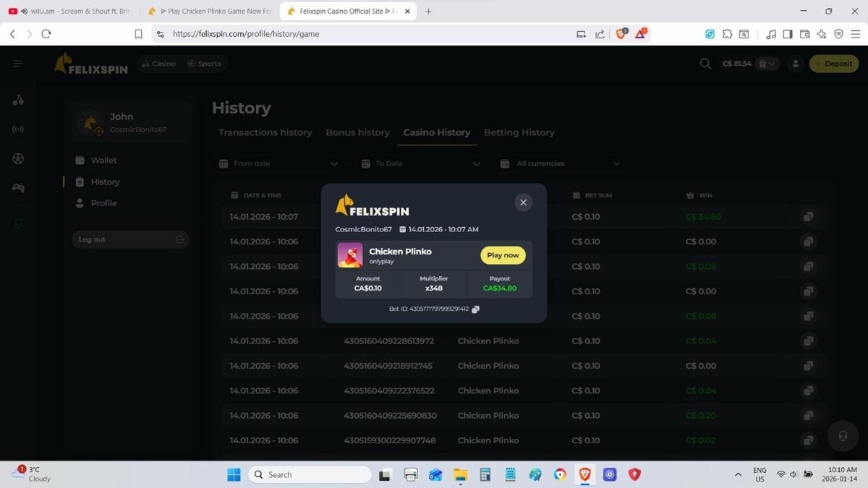Open the live support headset icon
The image size is (868, 488).
click(842, 437)
